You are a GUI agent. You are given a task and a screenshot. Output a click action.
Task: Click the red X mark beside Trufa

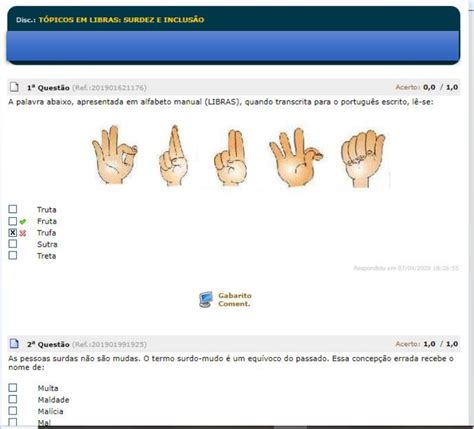23,233
